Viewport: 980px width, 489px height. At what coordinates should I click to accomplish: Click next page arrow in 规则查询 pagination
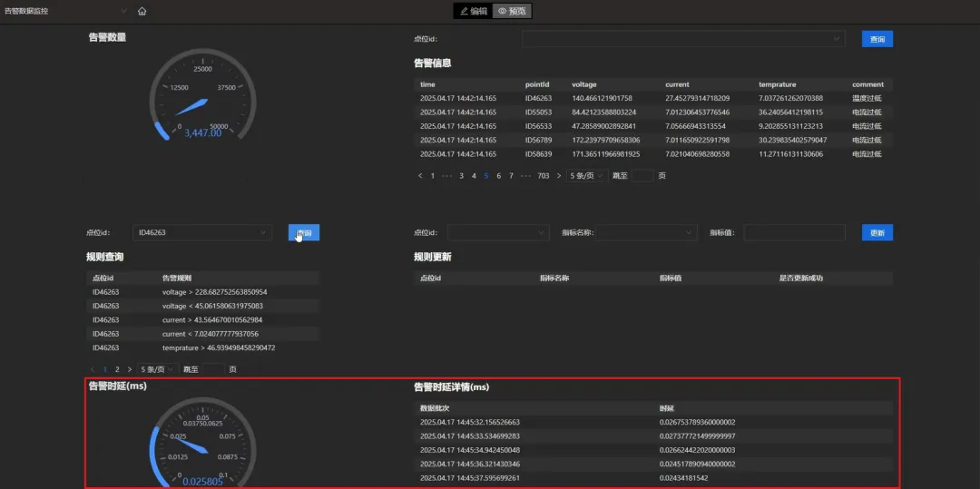coord(130,369)
